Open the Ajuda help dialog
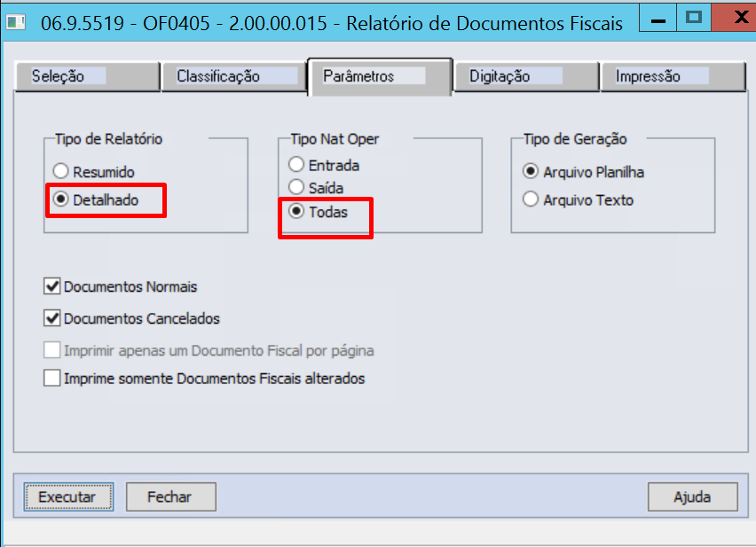This screenshot has height=547, width=756. [692, 496]
